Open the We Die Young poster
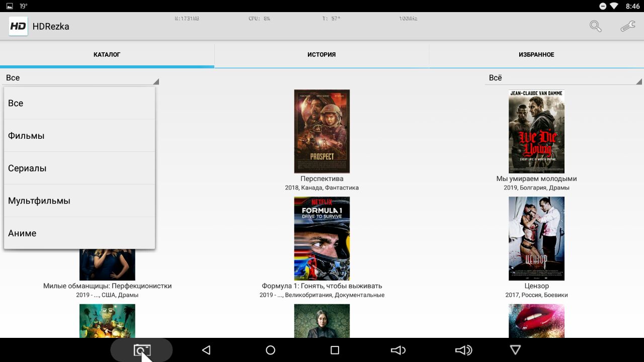The height and width of the screenshot is (362, 644). point(536,131)
